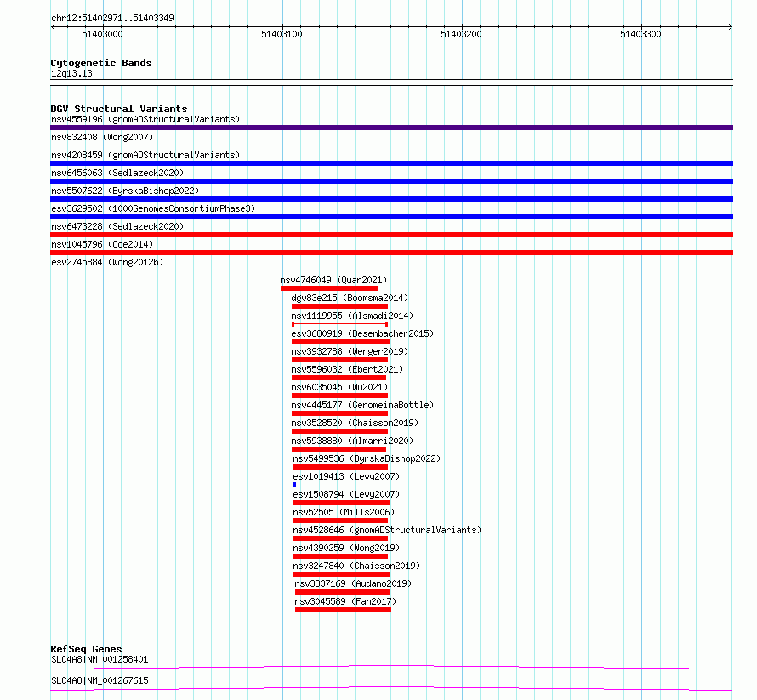Click the SLC4A8|NM_001258401 gene label

100,659
